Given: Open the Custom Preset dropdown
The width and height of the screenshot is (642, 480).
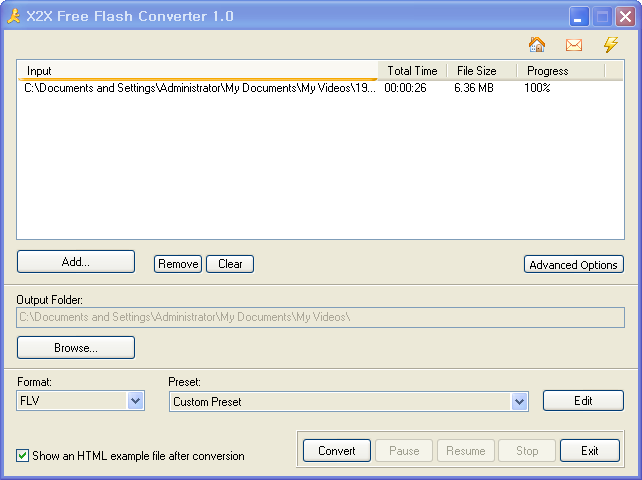Looking at the screenshot, I should point(519,402).
